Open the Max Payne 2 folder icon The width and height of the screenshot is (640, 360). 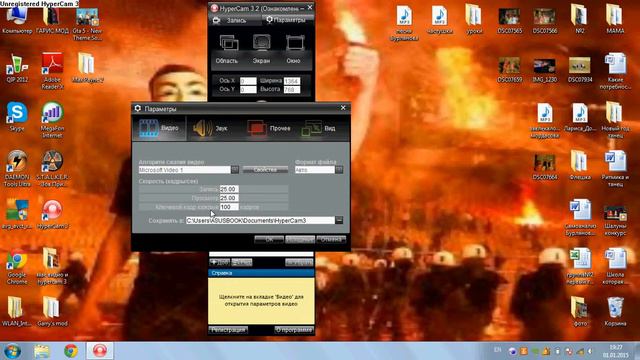pyautogui.click(x=87, y=69)
